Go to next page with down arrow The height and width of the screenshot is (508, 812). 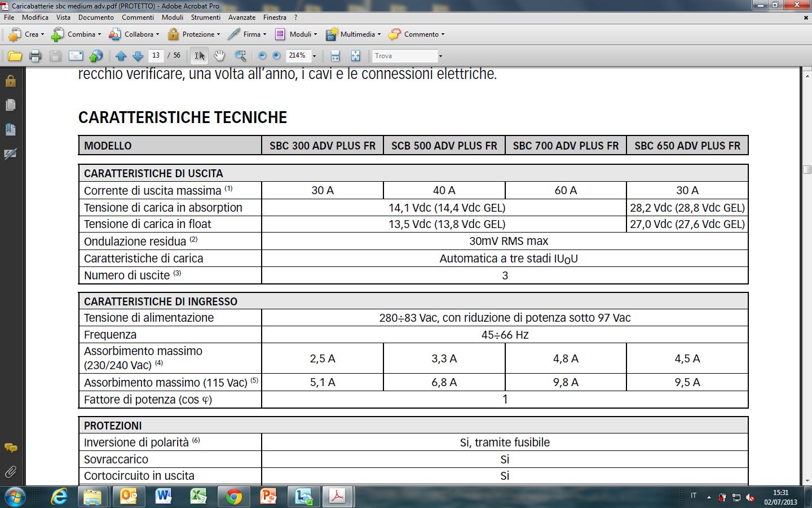(x=138, y=56)
